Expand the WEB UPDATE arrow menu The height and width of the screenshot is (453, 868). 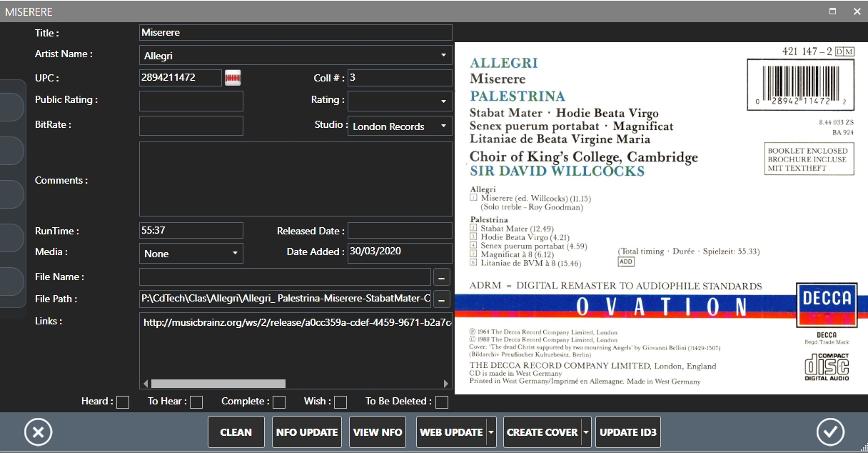(x=491, y=432)
